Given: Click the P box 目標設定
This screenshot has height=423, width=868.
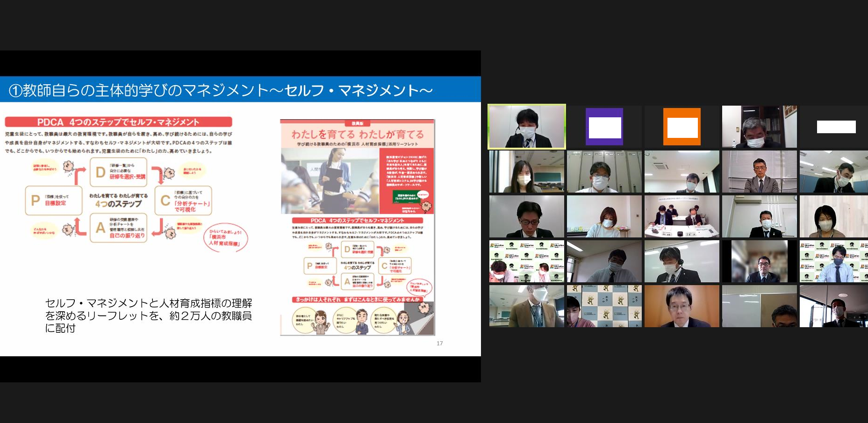Looking at the screenshot, I should coord(53,201).
